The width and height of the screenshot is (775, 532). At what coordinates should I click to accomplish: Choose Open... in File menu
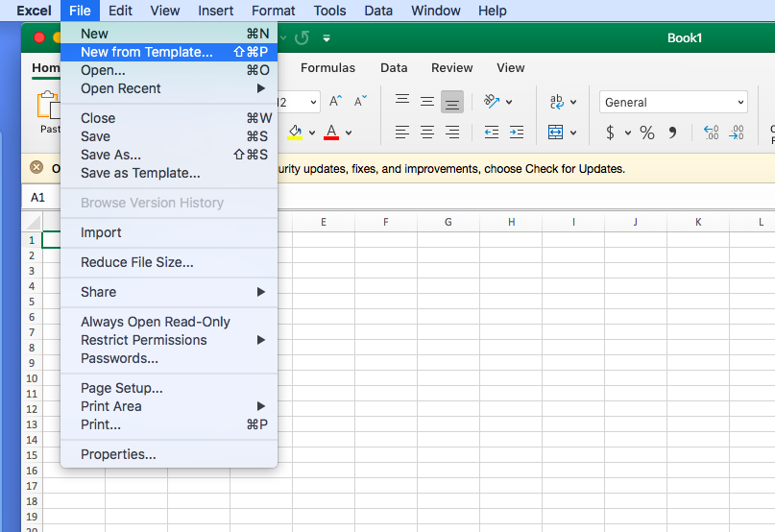pyautogui.click(x=169, y=70)
